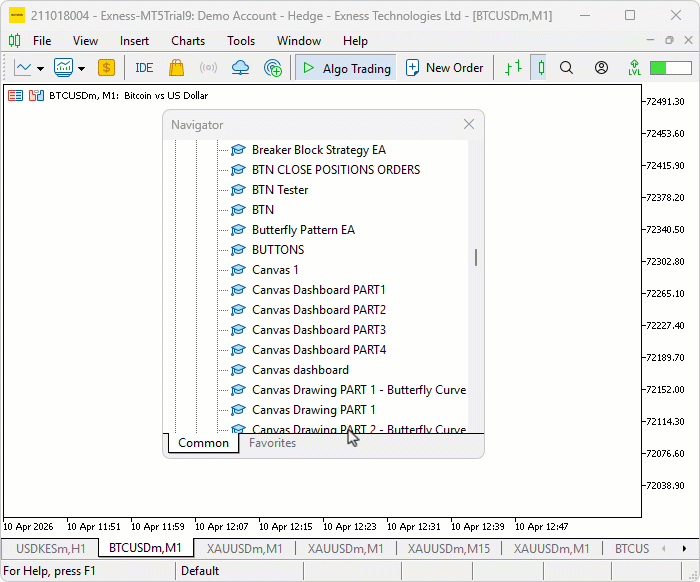
Task: Restore the inner chart window
Action: coord(669,40)
